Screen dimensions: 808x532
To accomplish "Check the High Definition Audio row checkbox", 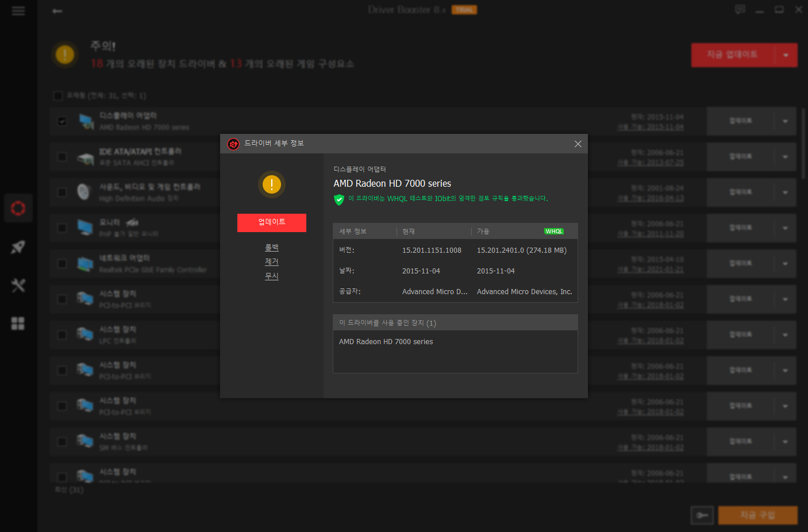I will coord(62,192).
